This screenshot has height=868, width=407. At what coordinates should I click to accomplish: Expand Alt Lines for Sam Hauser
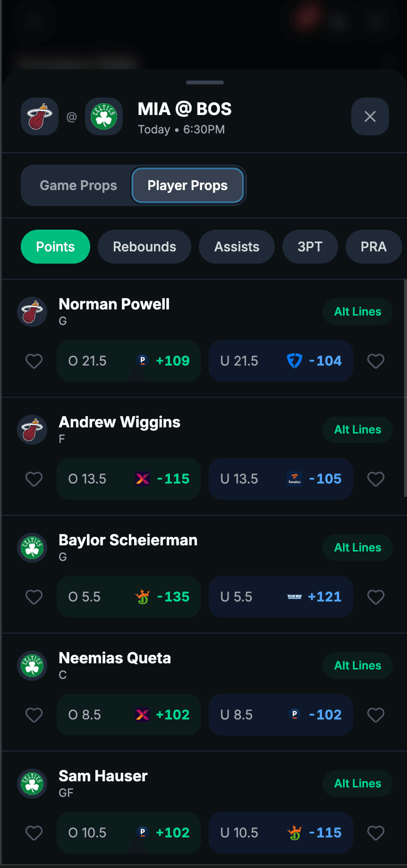click(357, 784)
